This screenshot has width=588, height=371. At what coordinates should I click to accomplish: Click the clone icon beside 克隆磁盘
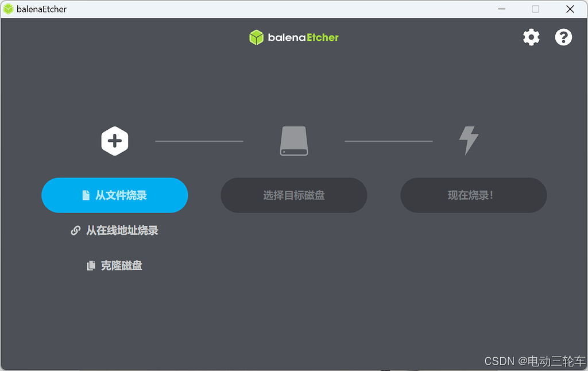(x=91, y=265)
